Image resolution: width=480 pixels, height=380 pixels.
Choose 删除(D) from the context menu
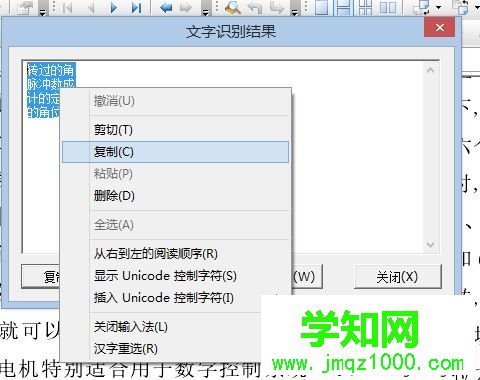pos(175,196)
